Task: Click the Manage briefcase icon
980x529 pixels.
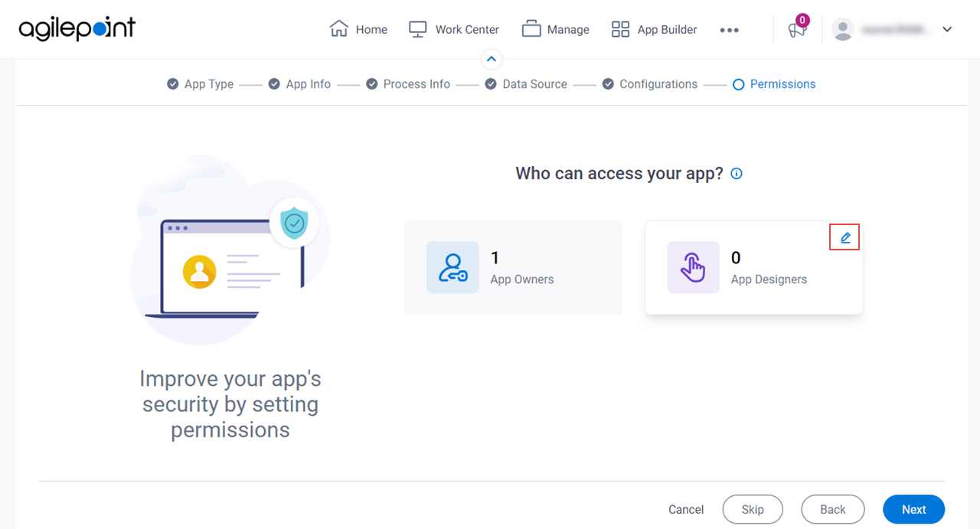Action: click(531, 29)
